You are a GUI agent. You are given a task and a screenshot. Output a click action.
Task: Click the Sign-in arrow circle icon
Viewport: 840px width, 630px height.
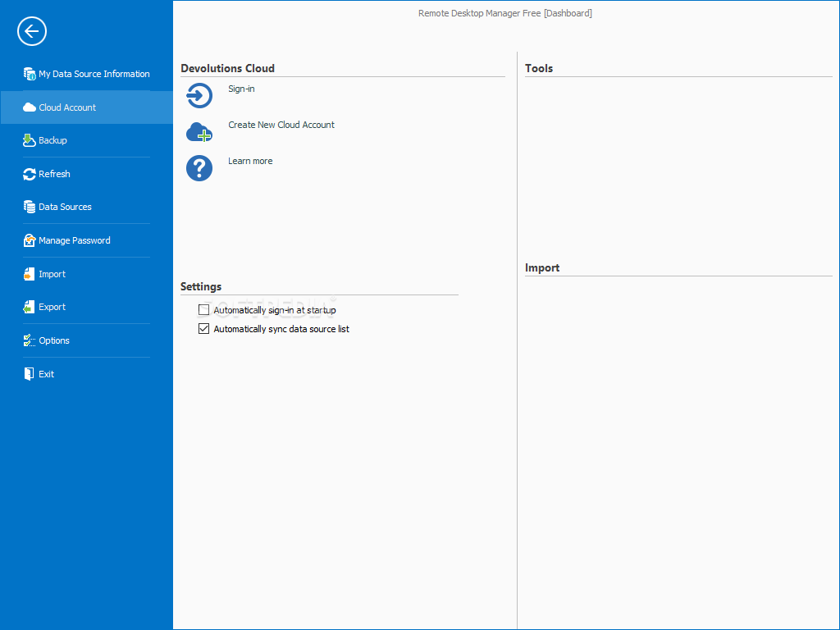click(x=199, y=96)
